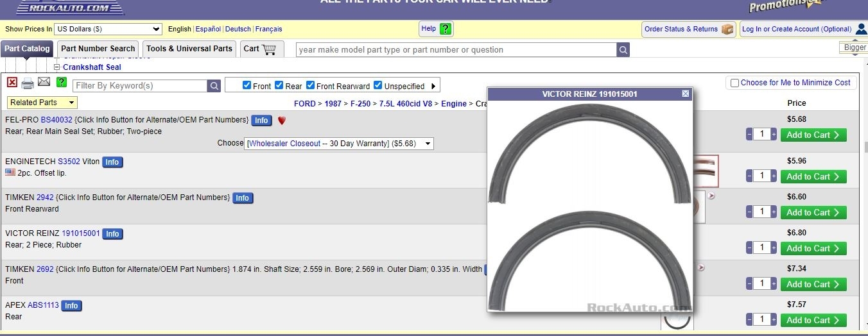Viewport: 868px width, 336px height.
Task: Click quantity field on $5.96 ENGINETECH row
Action: pyautogui.click(x=761, y=176)
